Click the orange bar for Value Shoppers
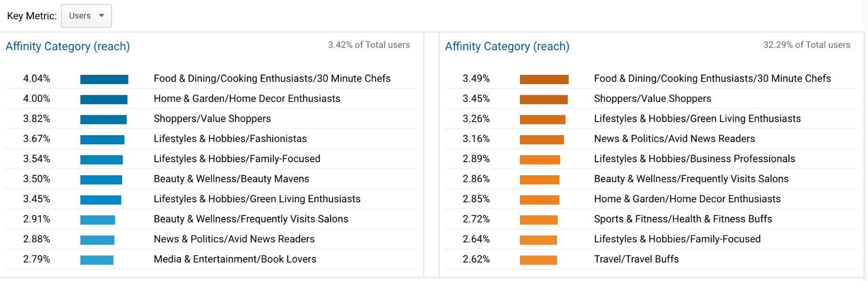This screenshot has height=281, width=868. [x=544, y=98]
